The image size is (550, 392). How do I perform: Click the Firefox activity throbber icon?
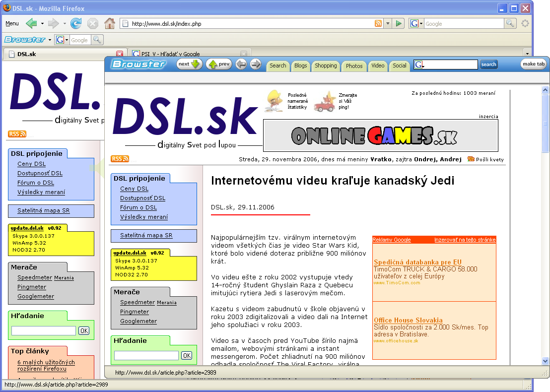click(525, 23)
